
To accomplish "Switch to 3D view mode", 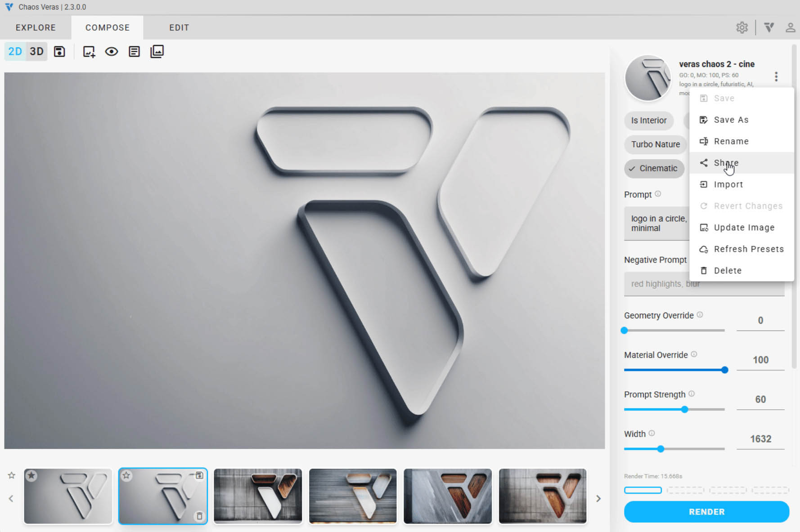I will (37, 52).
